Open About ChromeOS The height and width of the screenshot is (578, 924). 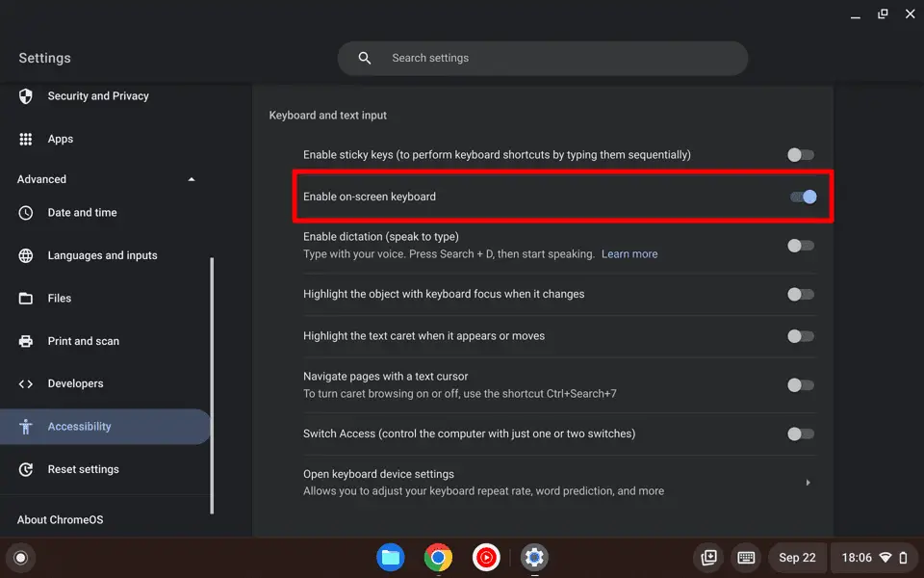pos(60,519)
